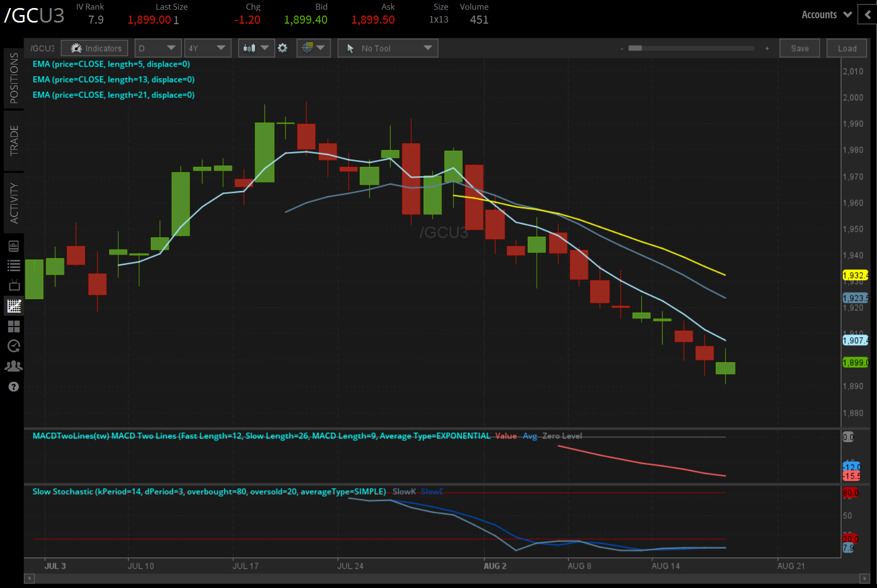Toggle the SlowK stochastic line
The height and width of the screenshot is (588, 877).
pyautogui.click(x=404, y=491)
